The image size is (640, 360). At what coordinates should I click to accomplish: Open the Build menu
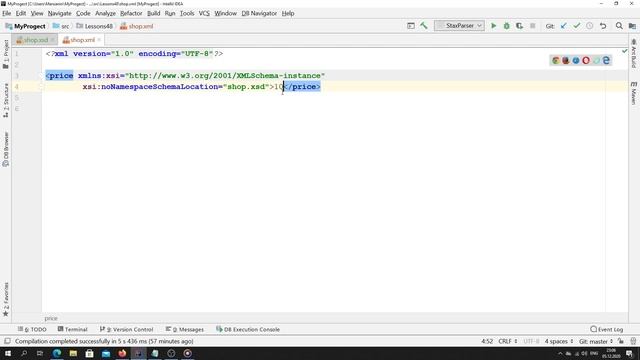point(153,13)
